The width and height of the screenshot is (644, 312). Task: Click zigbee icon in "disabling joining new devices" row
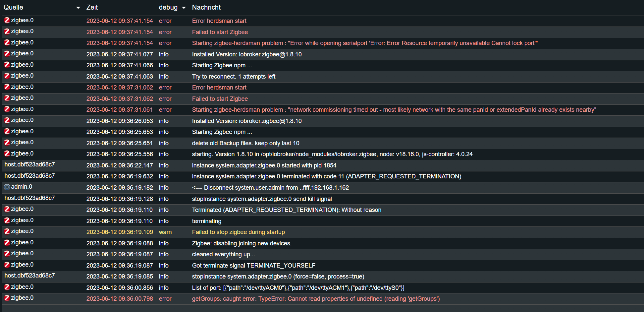[x=7, y=243]
